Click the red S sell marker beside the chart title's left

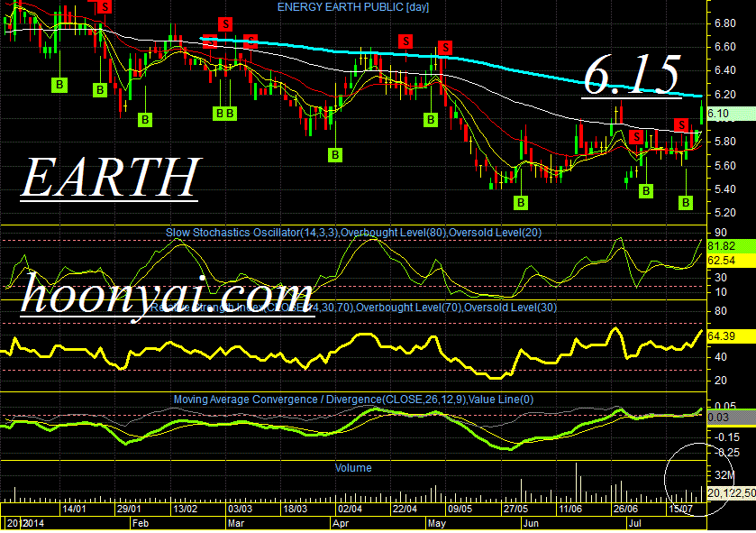click(225, 23)
